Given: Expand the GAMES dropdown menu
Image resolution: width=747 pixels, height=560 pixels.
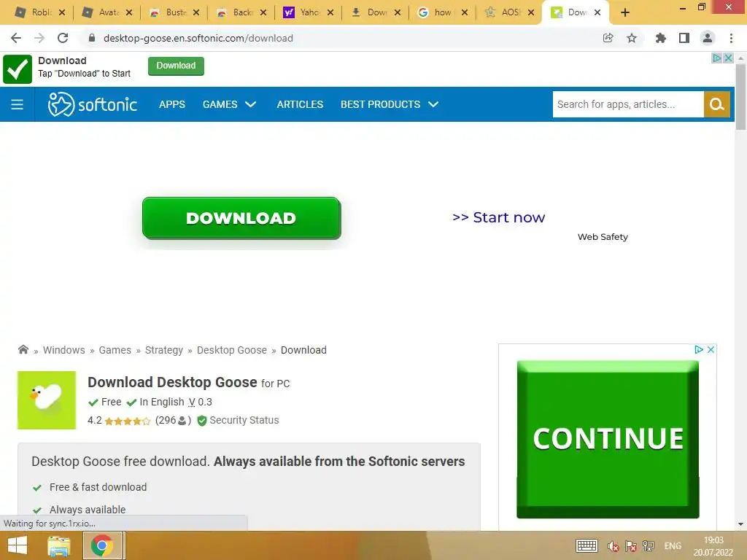Looking at the screenshot, I should 229,104.
